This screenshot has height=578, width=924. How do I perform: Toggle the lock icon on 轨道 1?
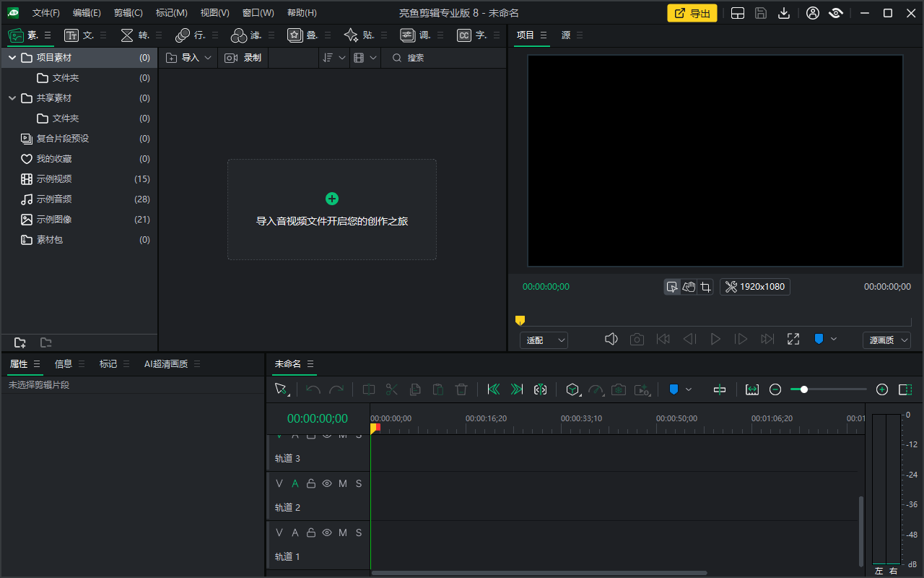point(311,532)
